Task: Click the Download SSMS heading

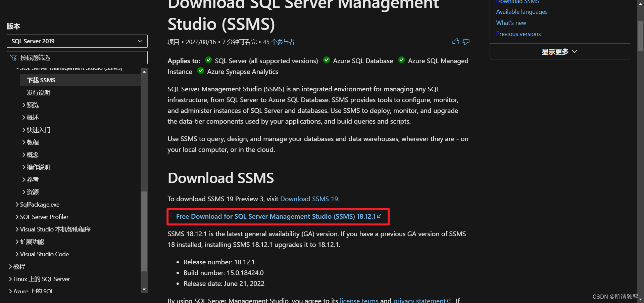Action: click(x=221, y=178)
